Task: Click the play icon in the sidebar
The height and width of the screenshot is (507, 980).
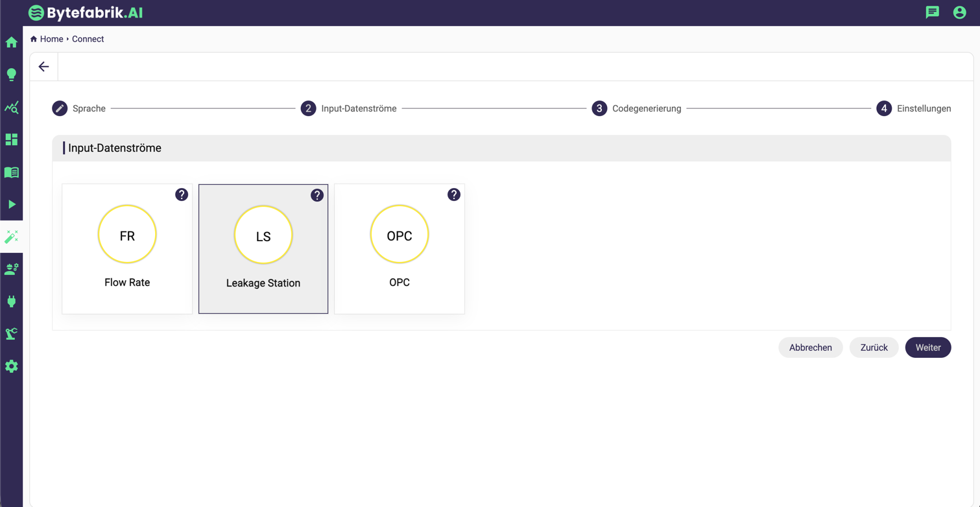Action: pos(11,204)
